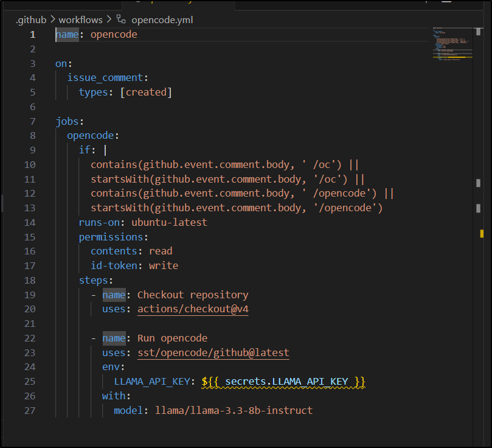This screenshot has height=448, width=492.
Task: Click the 'contents' key on line 16
Action: [114, 251]
